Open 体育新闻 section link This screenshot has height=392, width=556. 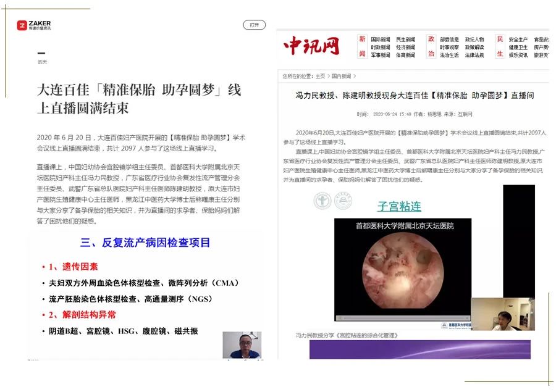tap(405, 56)
